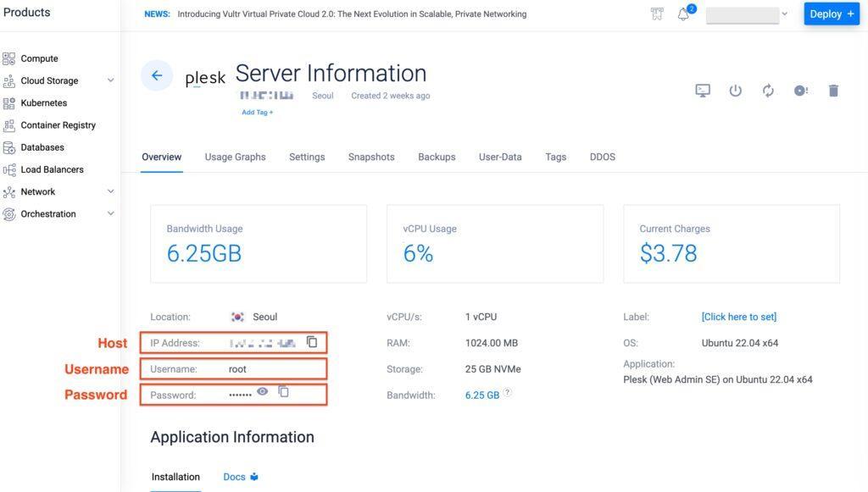This screenshot has height=492, width=868.
Task: Click the '1024.00 MB' RAM value
Action: click(492, 343)
